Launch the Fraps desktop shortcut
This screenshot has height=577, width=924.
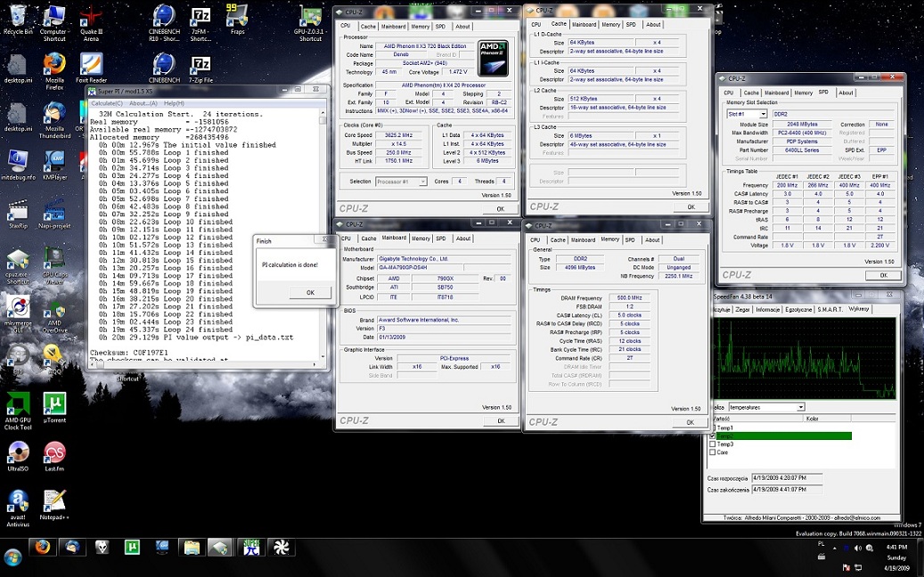[238, 20]
